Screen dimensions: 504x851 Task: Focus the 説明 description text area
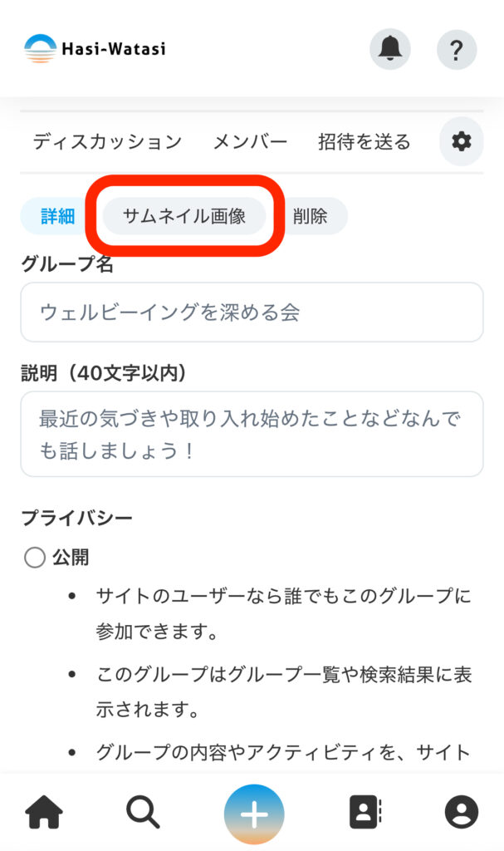click(x=252, y=434)
